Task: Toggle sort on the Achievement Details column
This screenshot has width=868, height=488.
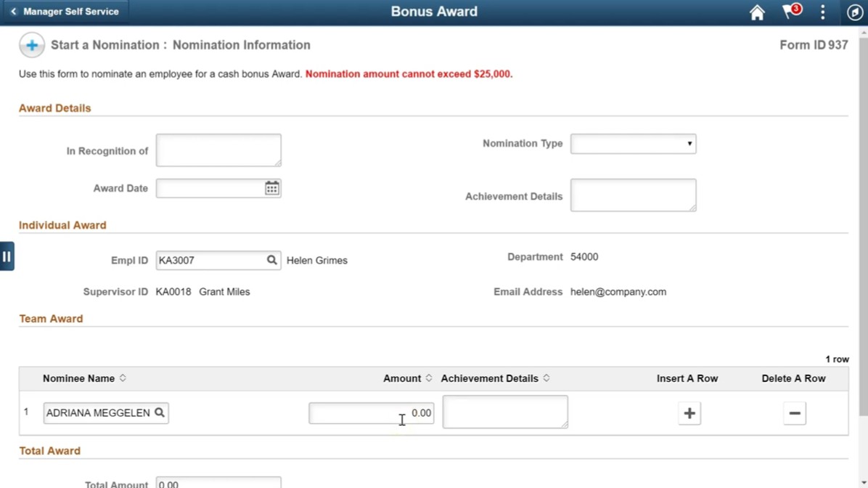Action: [546, 378]
